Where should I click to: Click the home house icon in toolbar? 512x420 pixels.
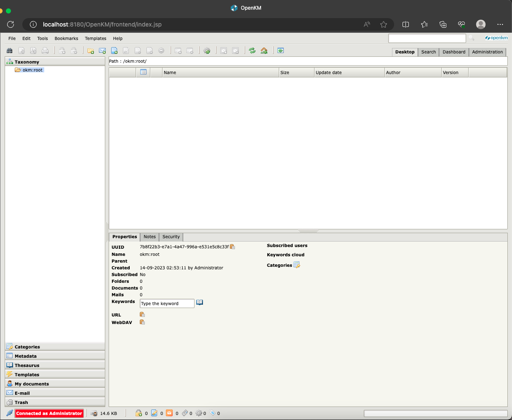264,51
